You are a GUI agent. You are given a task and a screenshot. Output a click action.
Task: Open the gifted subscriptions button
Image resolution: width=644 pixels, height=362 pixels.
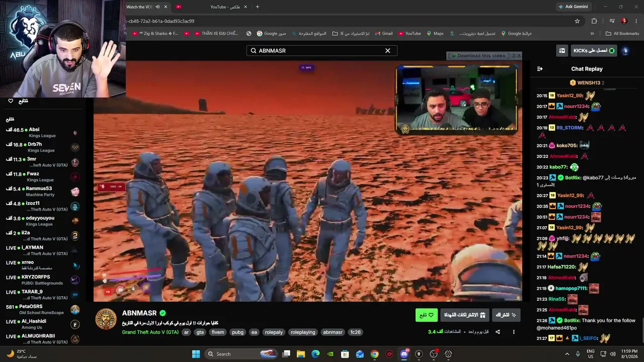click(465, 315)
